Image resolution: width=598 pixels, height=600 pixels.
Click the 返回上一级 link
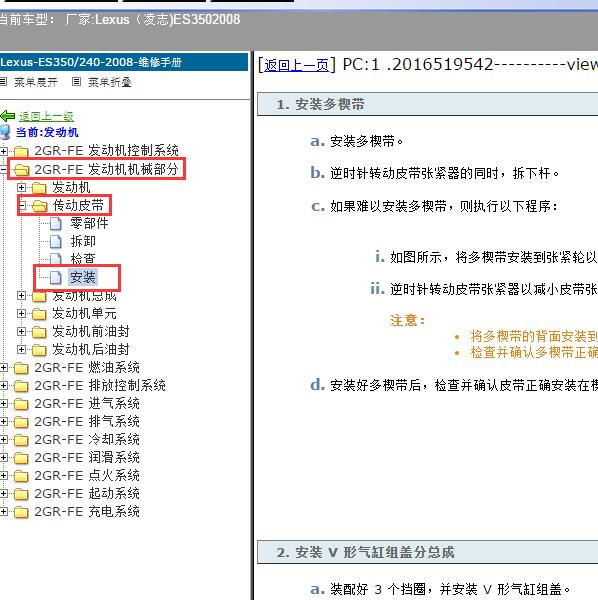point(46,116)
